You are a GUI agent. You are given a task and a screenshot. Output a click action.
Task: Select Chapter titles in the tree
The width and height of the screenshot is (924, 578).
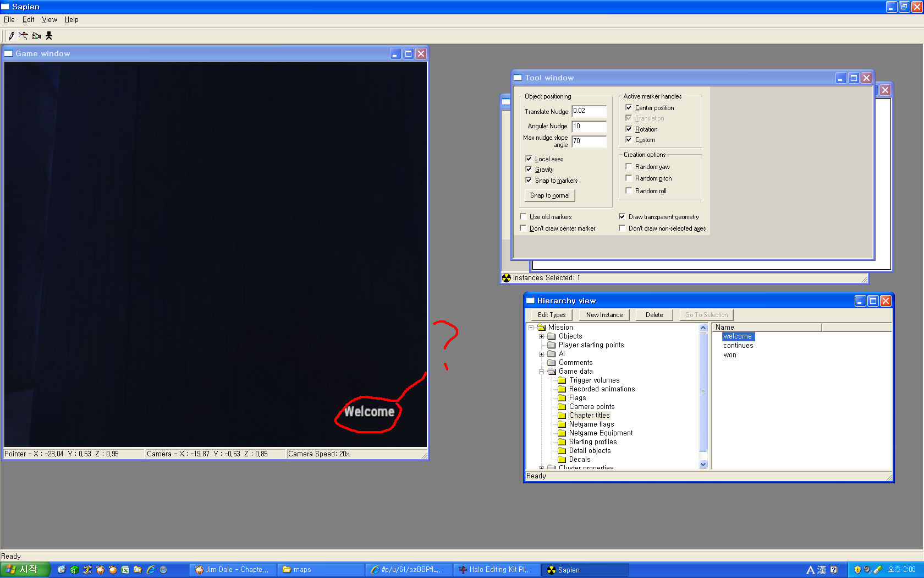[589, 416]
